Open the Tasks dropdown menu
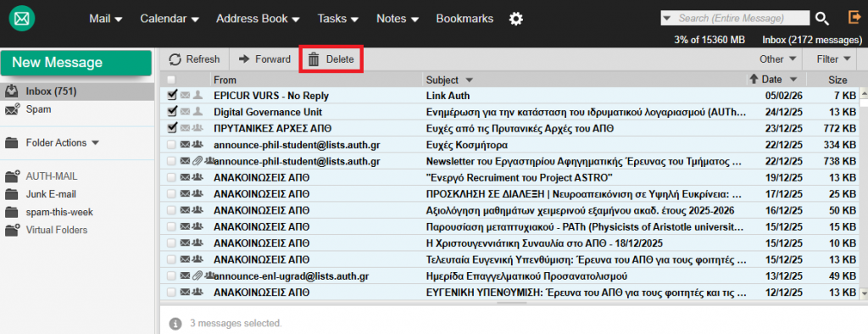The image size is (868, 334). click(x=337, y=19)
